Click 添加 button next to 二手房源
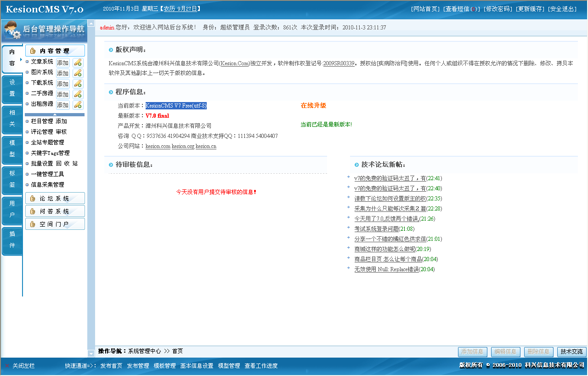This screenshot has height=376, width=588. coord(63,94)
